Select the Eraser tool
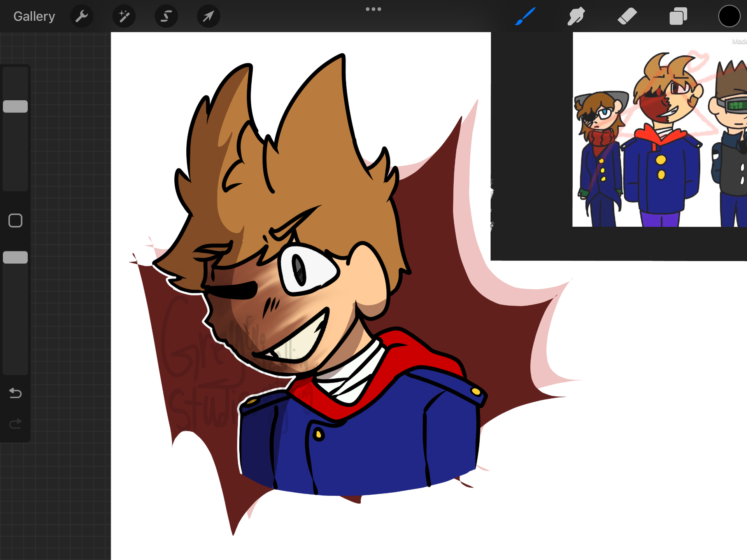Viewport: 747px width, 560px height. [x=627, y=16]
